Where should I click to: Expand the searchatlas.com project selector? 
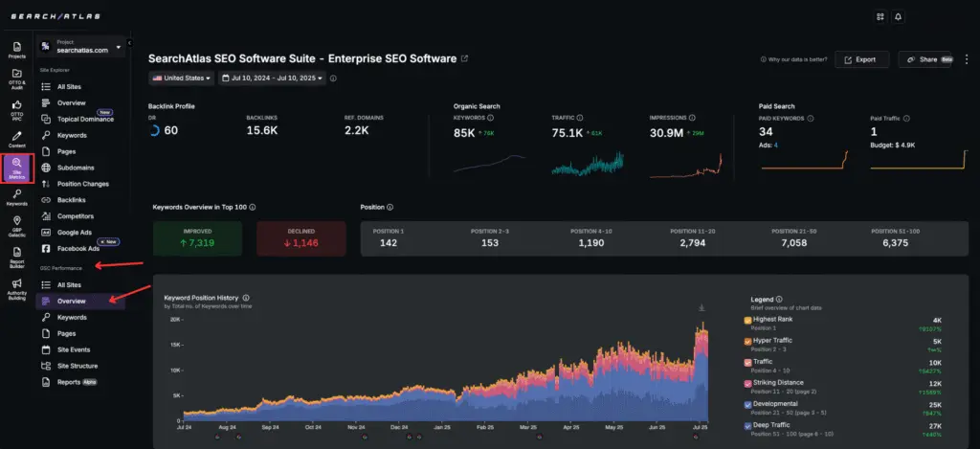click(80, 46)
